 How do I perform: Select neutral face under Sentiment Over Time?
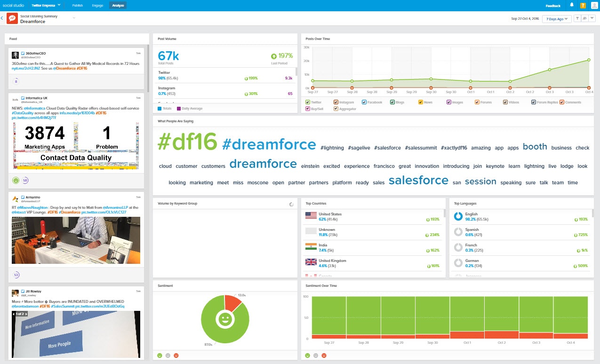315,356
